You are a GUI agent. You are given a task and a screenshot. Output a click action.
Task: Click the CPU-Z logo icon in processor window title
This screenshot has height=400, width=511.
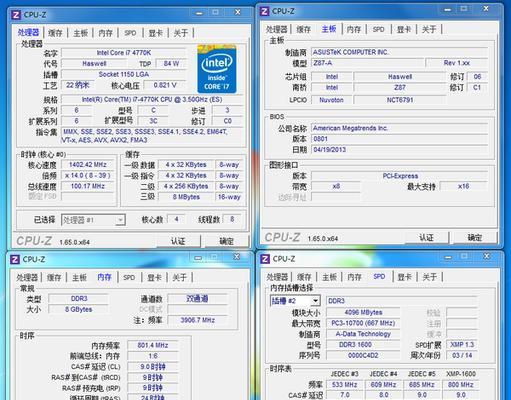pos(16,15)
